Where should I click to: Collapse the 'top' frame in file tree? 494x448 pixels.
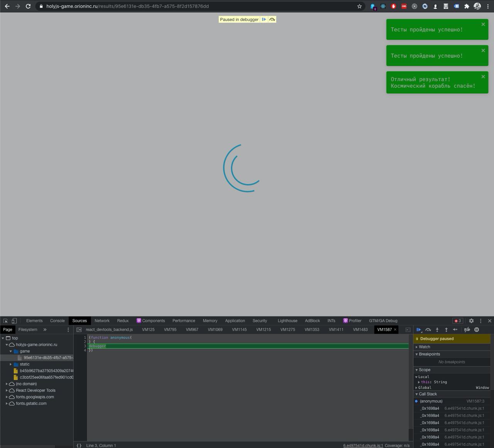pos(3,338)
